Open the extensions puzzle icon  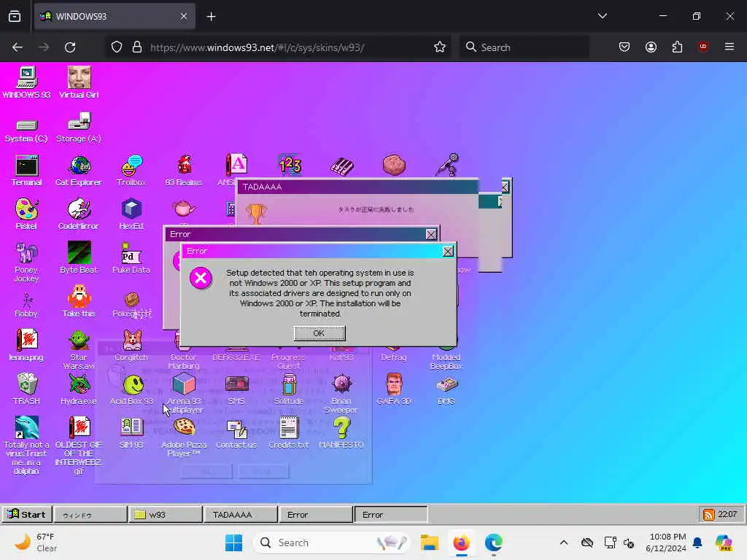677,47
